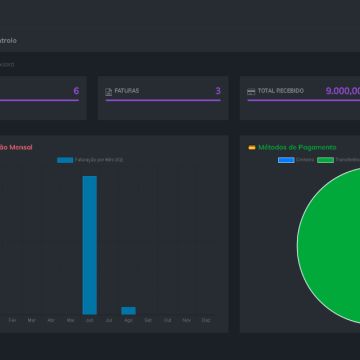Screen dimensions: 360x360
Task: Toggle the green legend swatch in the payment chart
Action: 325,160
